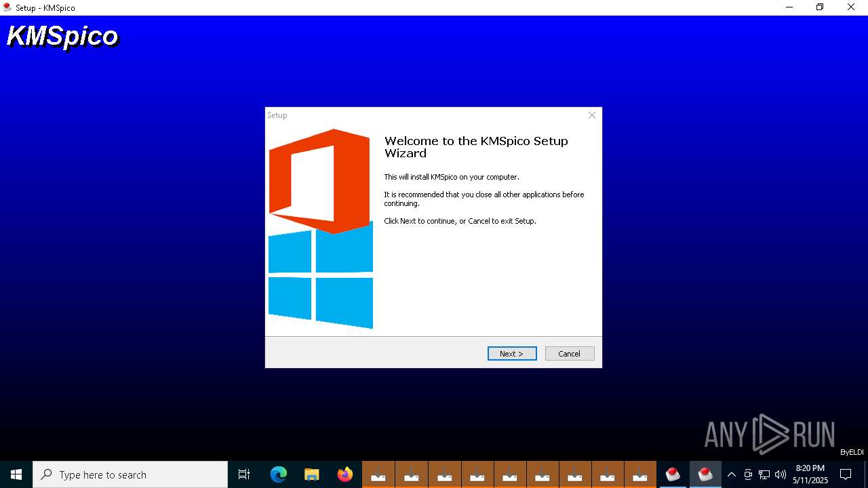Close the Setup dialog with X

click(x=592, y=115)
